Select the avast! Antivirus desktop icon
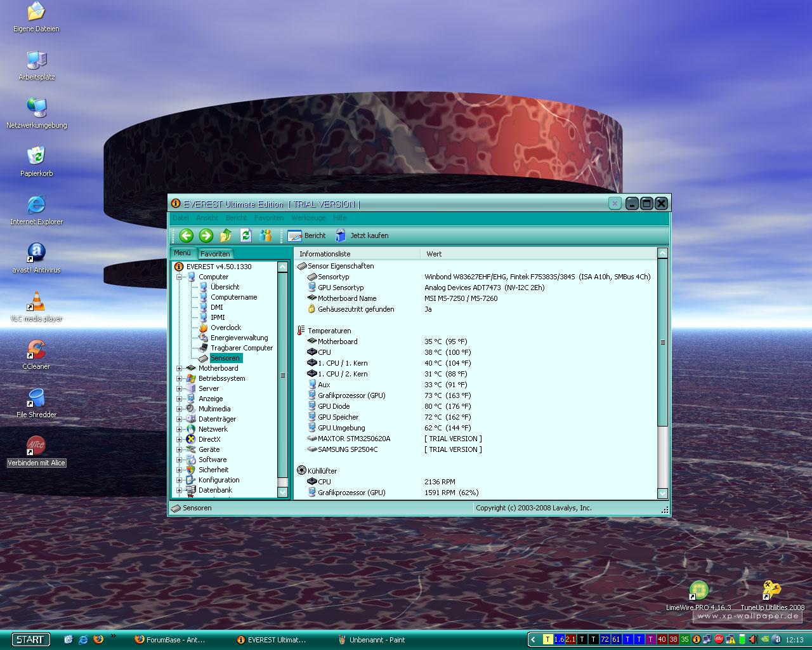This screenshot has height=650, width=812. [x=36, y=258]
